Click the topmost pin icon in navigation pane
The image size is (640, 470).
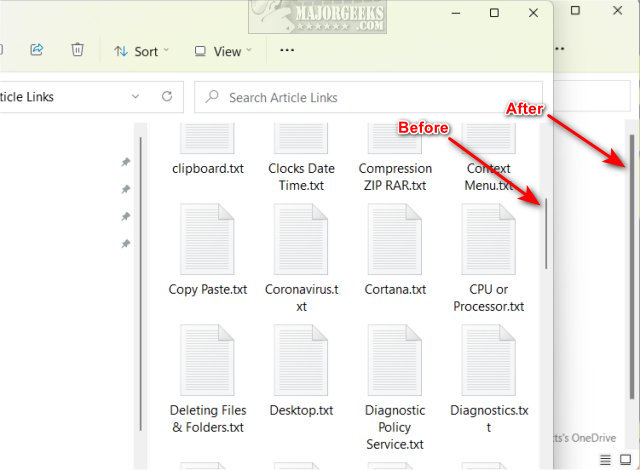tap(126, 162)
